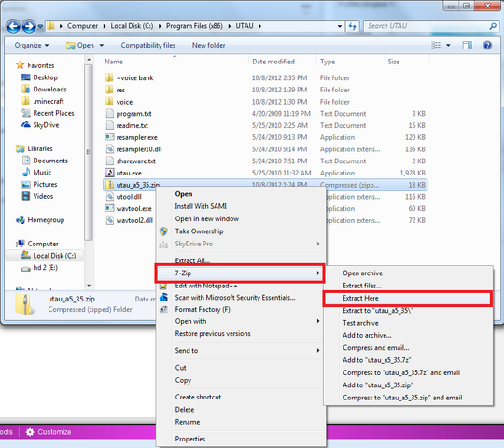Select the ~voice bank folder icon
Screen dimensions: 504x448
tap(109, 77)
